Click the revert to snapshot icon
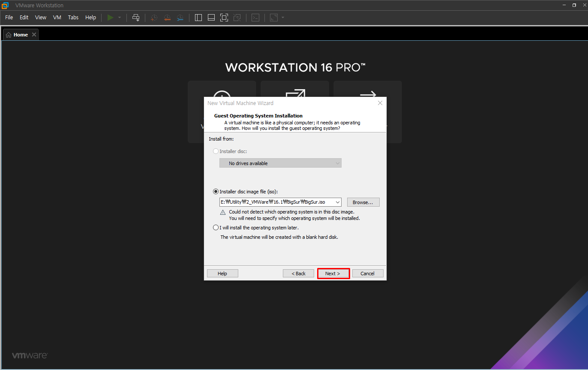Image resolution: width=588 pixels, height=370 pixels. tap(167, 18)
